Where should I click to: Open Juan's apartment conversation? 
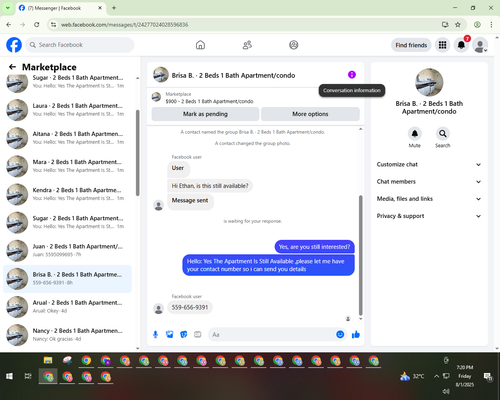pos(67,250)
